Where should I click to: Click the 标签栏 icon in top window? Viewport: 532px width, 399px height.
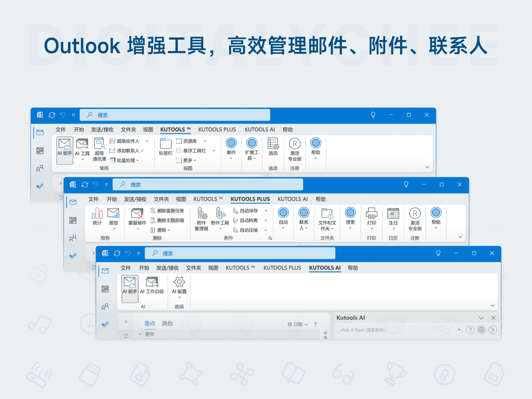165,144
